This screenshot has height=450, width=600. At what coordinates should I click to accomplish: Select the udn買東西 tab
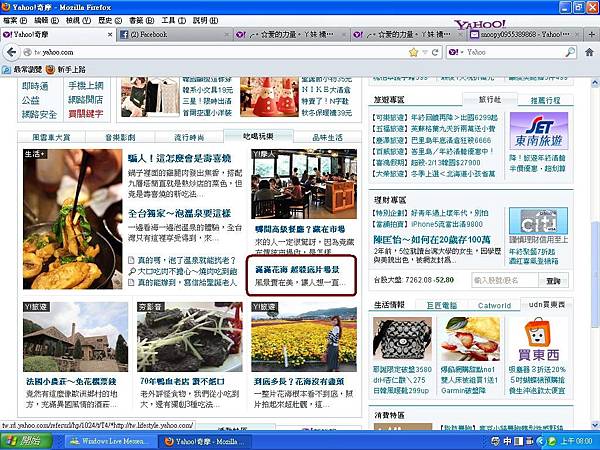(546, 304)
